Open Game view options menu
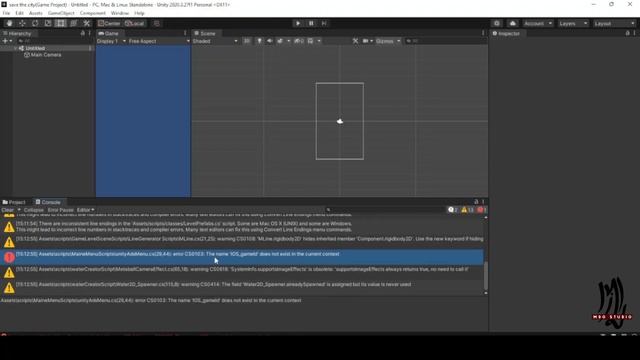The image size is (640, 360). (185, 33)
